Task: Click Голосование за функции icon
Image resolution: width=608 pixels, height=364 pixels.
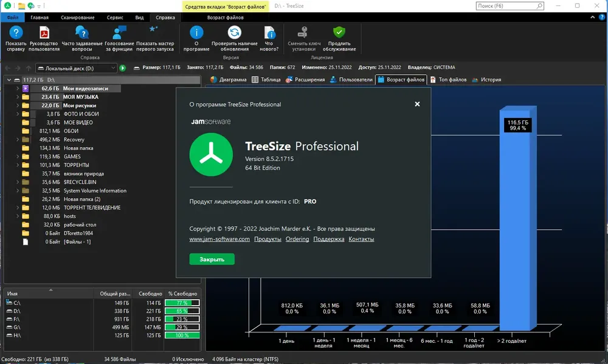Action: [x=119, y=33]
